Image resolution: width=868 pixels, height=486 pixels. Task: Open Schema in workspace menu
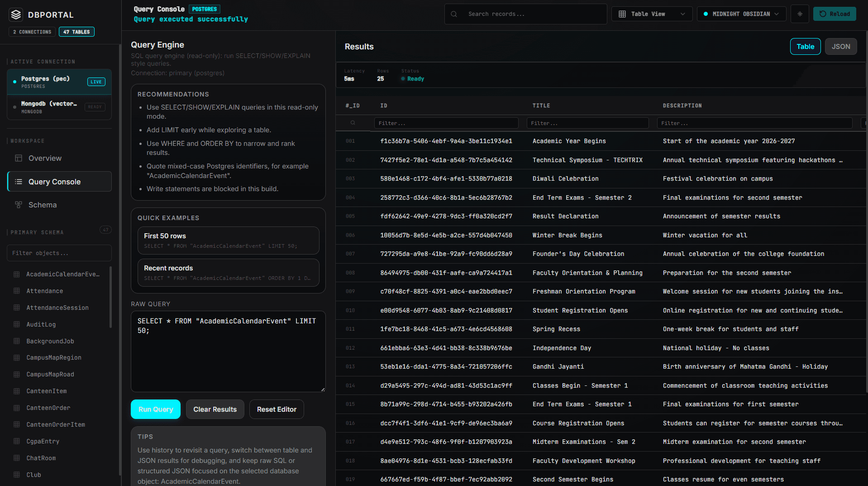coord(59,205)
